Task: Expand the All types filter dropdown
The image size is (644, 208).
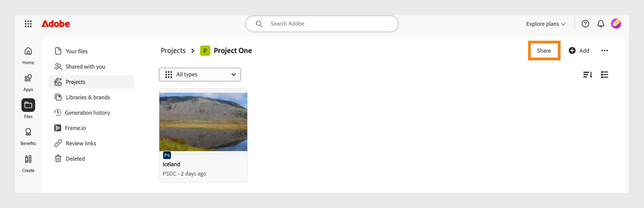Action: (200, 74)
